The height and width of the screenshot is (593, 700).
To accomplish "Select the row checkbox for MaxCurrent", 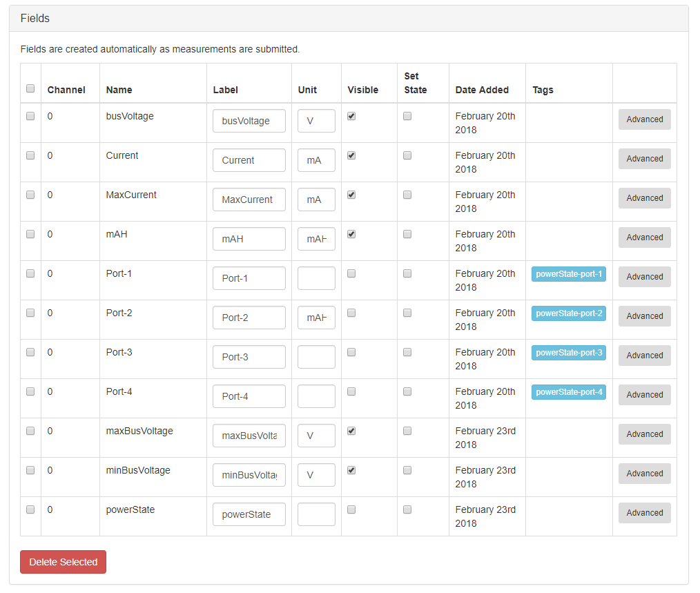I will pyautogui.click(x=30, y=195).
